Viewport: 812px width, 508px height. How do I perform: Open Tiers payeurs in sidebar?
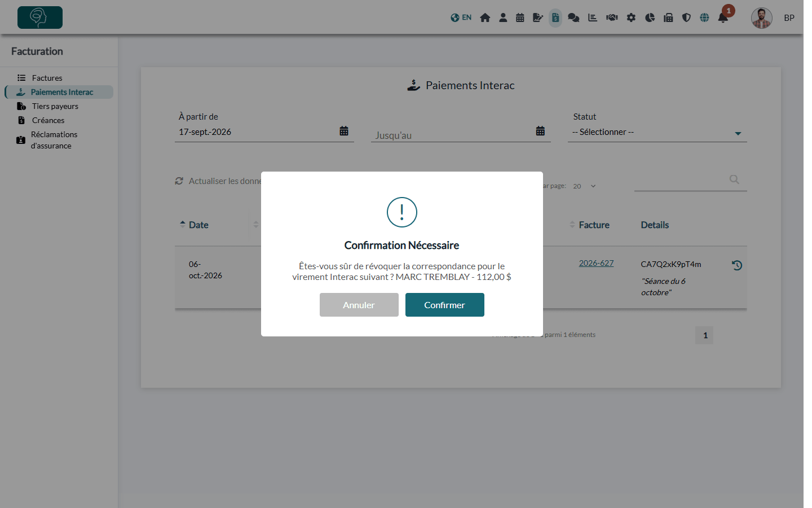tap(55, 106)
